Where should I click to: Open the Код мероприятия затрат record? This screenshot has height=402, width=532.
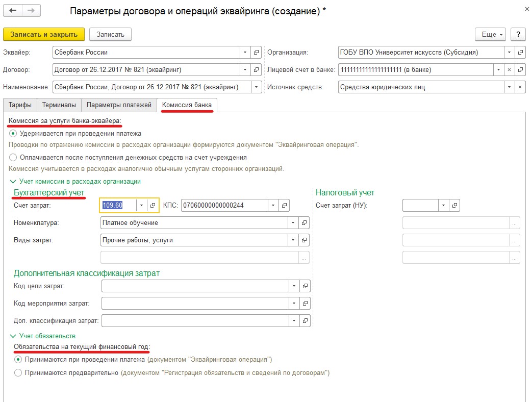coord(305,303)
